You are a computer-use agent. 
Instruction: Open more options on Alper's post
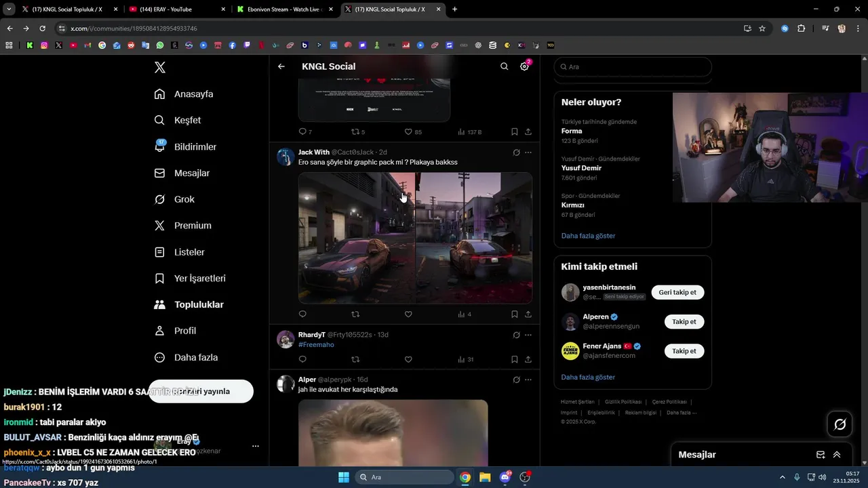click(528, 380)
